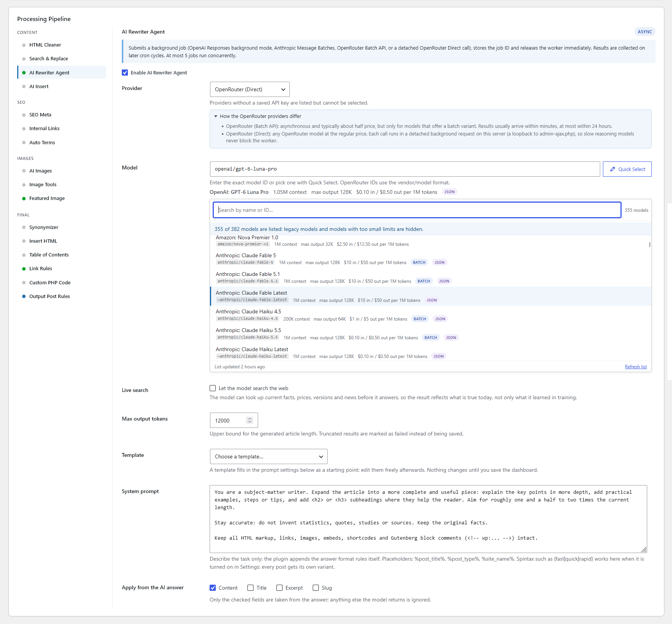Go to SEO Meta settings
Screen dimensions: 672x624
pyautogui.click(x=61, y=114)
